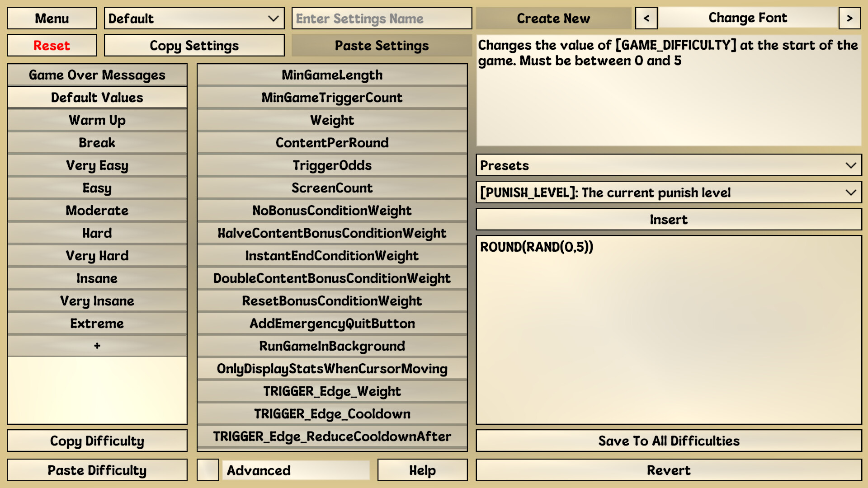The image size is (868, 488).
Task: Select the AddEmergencyQuitButton setting
Action: tap(332, 324)
